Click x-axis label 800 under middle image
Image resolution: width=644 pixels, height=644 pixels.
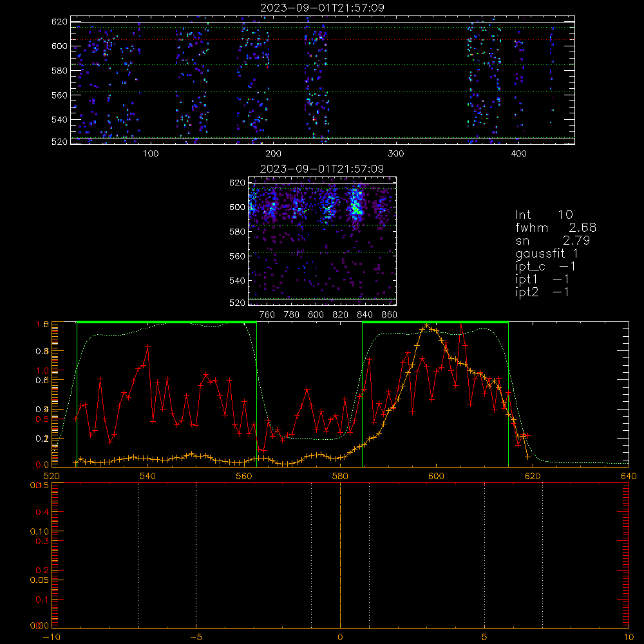coord(316,315)
